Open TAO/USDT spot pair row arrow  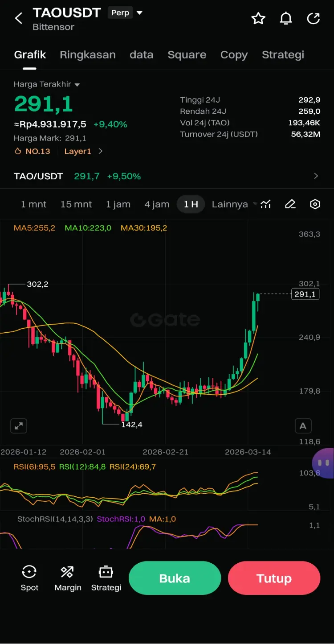(316, 176)
